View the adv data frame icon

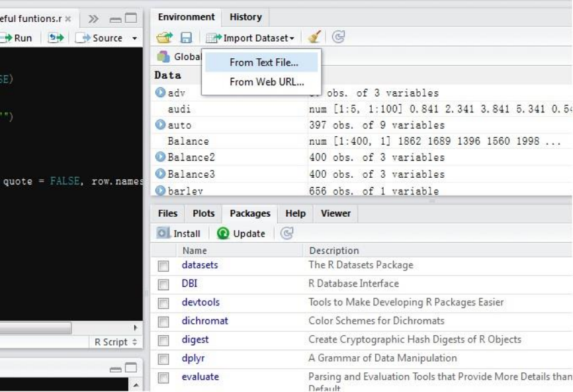[160, 93]
